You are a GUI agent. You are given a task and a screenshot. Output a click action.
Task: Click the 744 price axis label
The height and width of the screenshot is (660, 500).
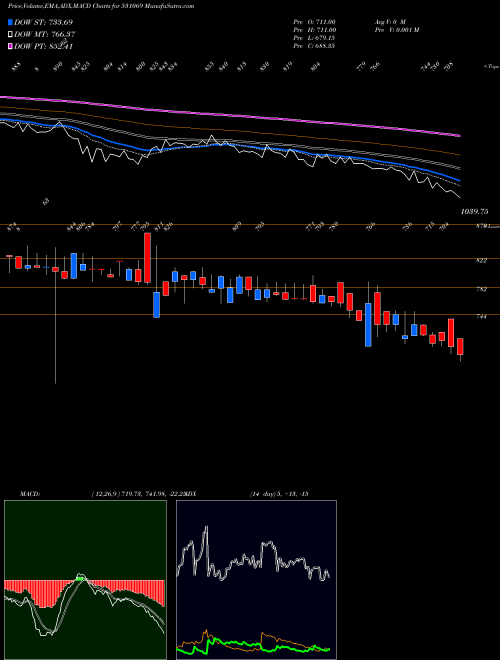[x=481, y=317]
